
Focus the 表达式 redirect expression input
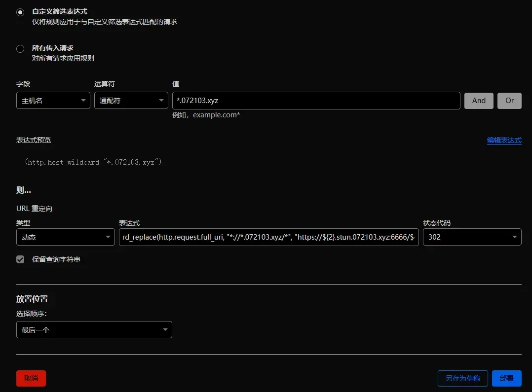click(x=268, y=237)
